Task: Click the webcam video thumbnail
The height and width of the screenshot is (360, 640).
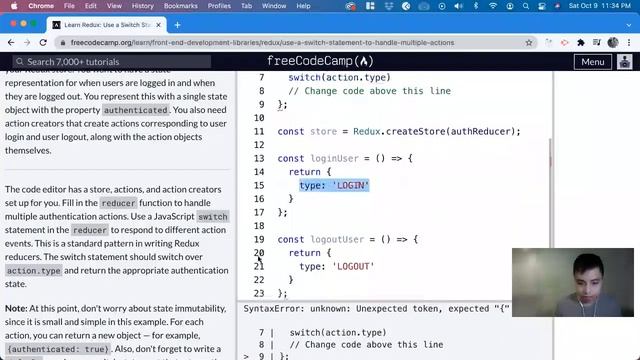Action: click(x=573, y=282)
